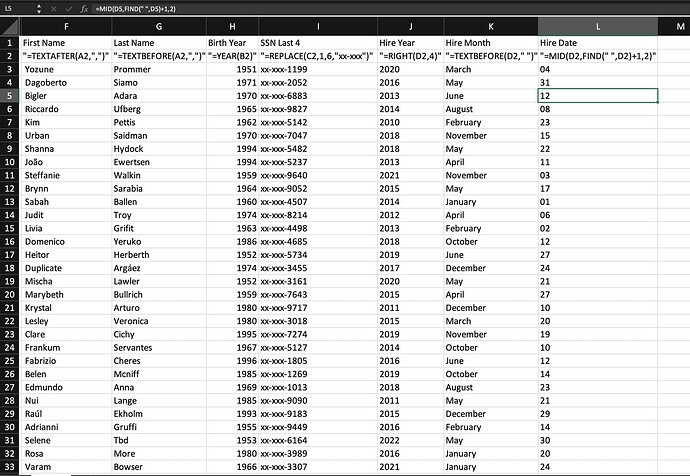The height and width of the screenshot is (476, 690).
Task: Click the =TEXTBEFORE(D2," ") formula cell
Action: click(491, 56)
